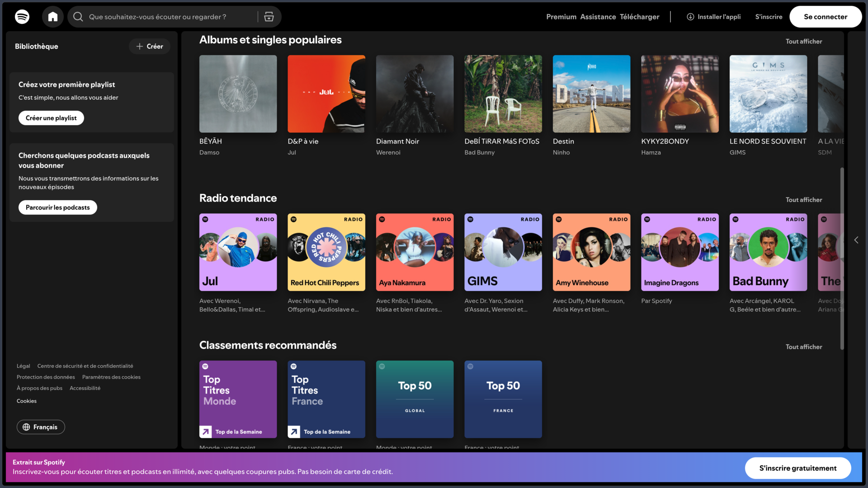This screenshot has width=868, height=488.
Task: Expand the right panel chevron arrow
Action: [856, 240]
